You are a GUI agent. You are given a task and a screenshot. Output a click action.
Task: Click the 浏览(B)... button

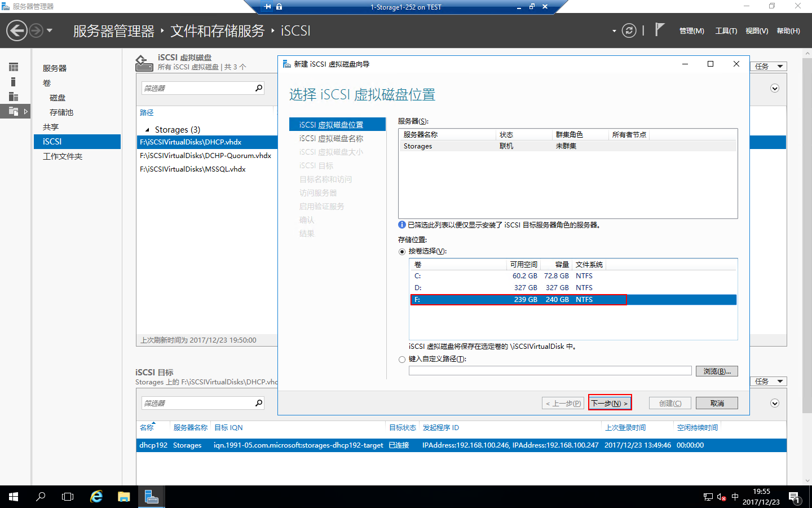[717, 371]
